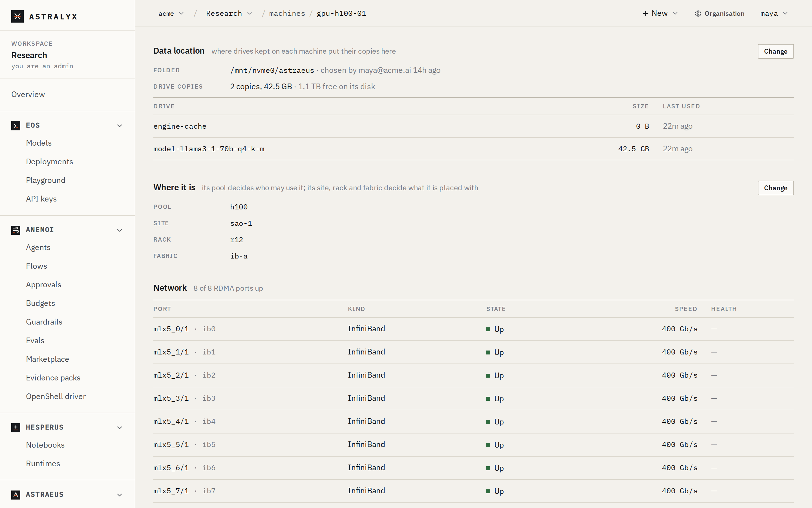Open the acme organisation dropdown
Image resolution: width=812 pixels, height=508 pixels.
pyautogui.click(x=171, y=14)
